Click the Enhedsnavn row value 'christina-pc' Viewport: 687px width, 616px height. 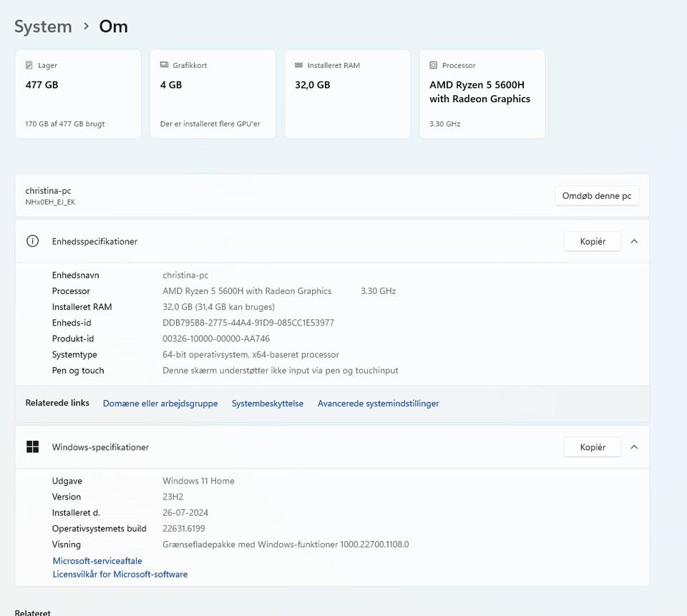click(185, 275)
